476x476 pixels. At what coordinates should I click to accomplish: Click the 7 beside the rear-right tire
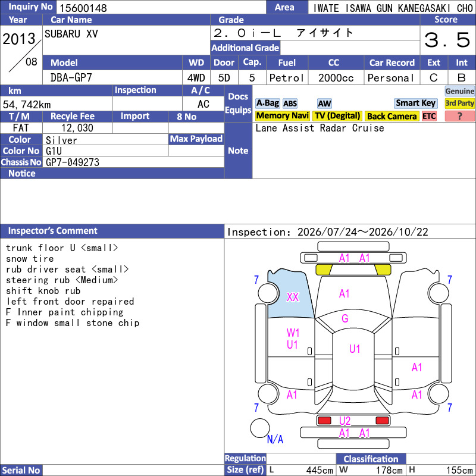(450, 408)
